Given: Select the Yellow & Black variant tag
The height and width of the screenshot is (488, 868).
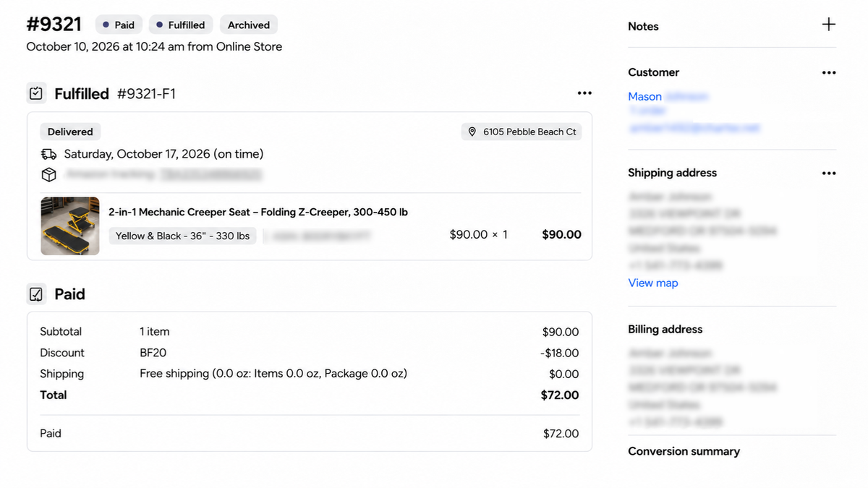Looking at the screenshot, I should (182, 236).
